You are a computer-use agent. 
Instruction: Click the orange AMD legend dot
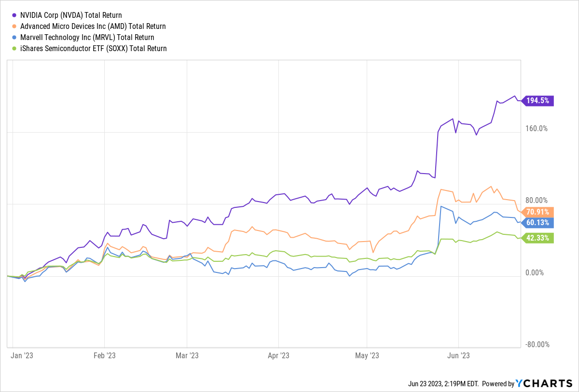15,27
